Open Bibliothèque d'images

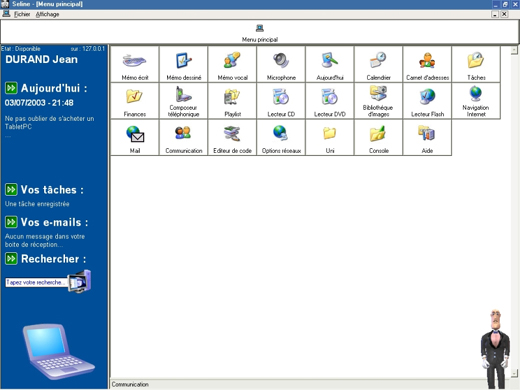coord(378,101)
